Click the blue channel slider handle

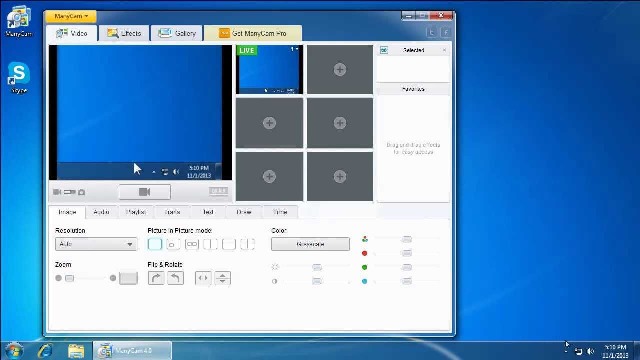(407, 281)
